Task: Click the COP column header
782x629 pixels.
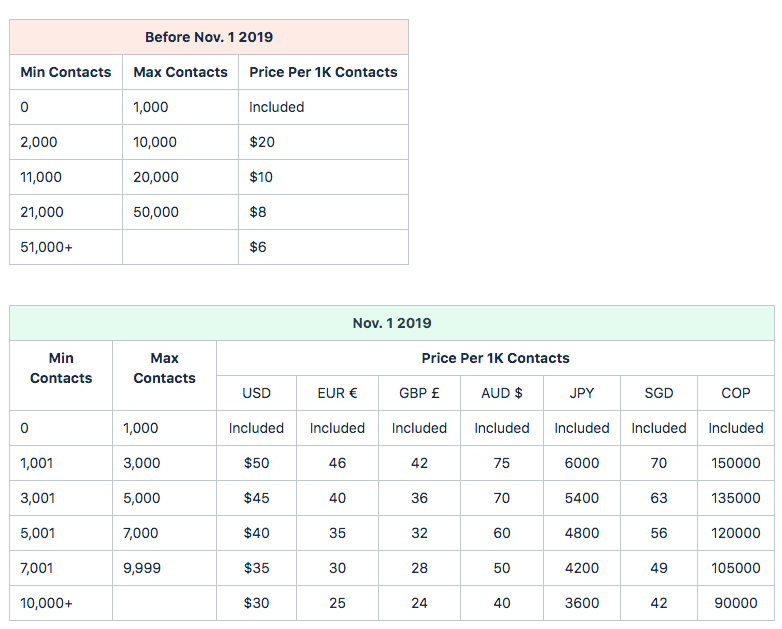Action: pyautogui.click(x=736, y=393)
